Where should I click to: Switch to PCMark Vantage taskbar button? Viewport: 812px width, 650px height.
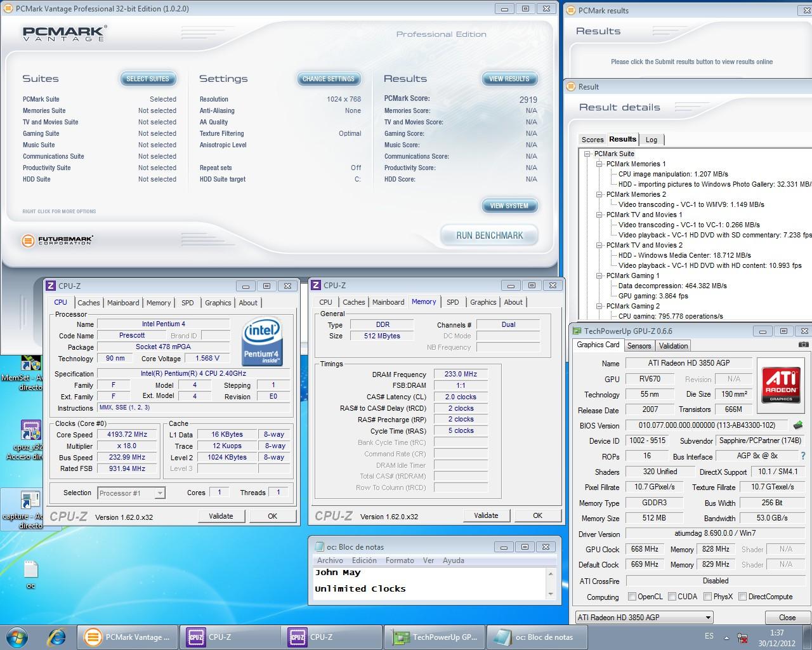pos(127,637)
